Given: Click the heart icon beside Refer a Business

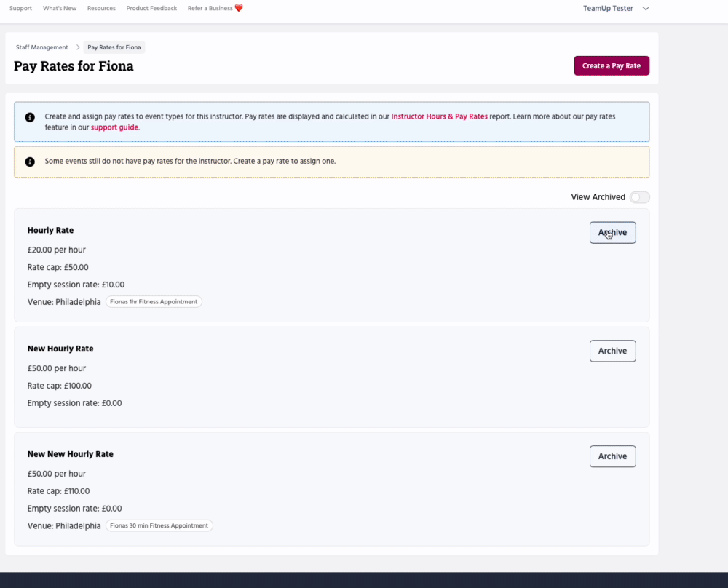Looking at the screenshot, I should pos(239,9).
